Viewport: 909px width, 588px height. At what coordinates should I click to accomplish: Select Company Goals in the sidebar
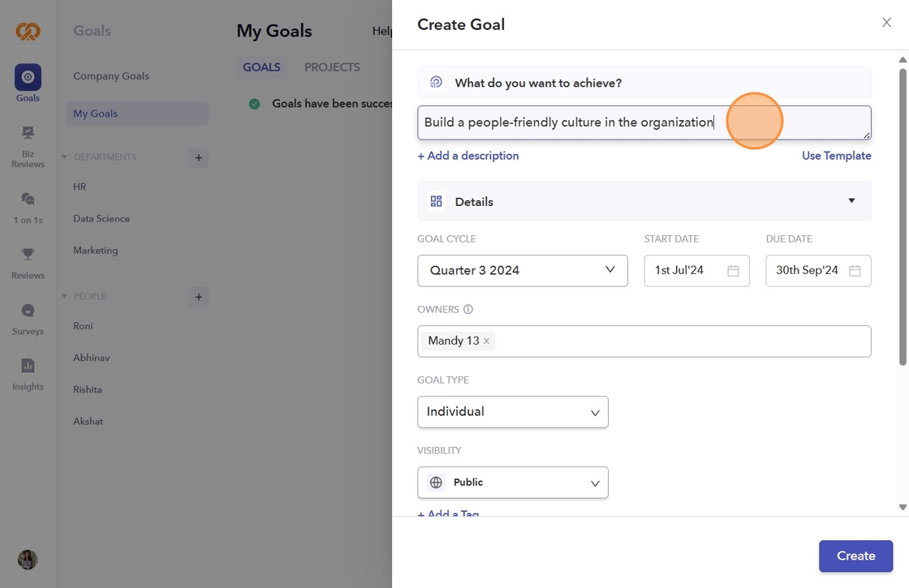coord(111,76)
